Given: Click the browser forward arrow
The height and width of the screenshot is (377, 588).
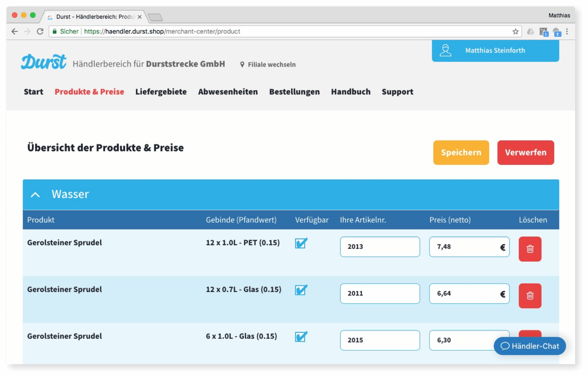Looking at the screenshot, I should 27,31.
